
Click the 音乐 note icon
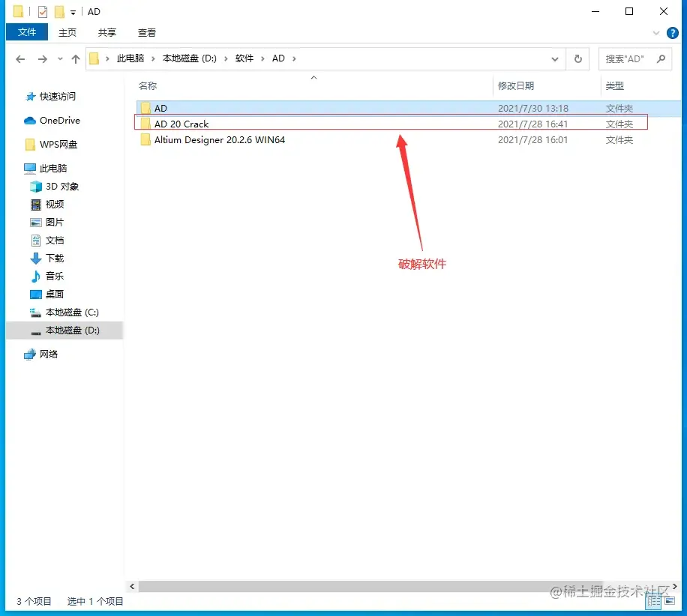click(36, 277)
